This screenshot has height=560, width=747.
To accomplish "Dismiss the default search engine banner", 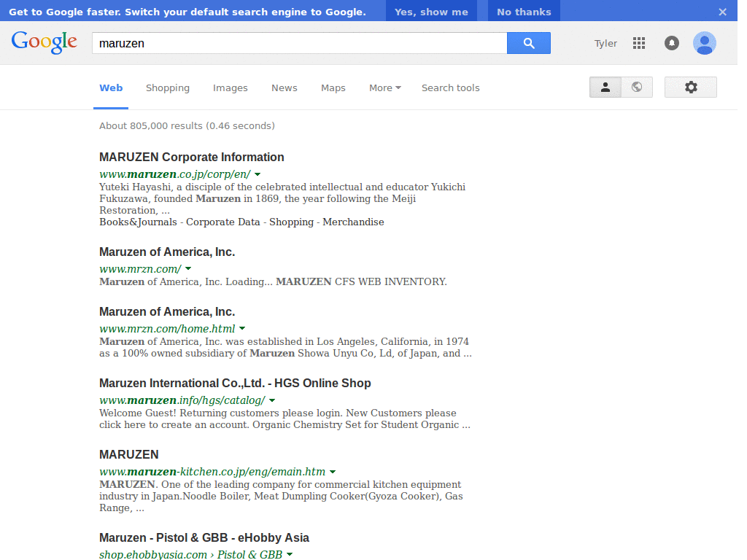I will (723, 12).
